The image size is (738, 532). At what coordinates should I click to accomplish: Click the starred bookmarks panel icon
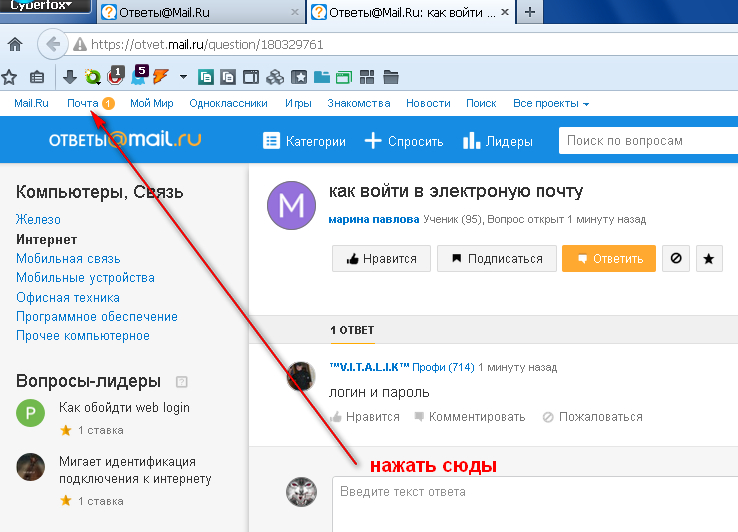point(299,77)
